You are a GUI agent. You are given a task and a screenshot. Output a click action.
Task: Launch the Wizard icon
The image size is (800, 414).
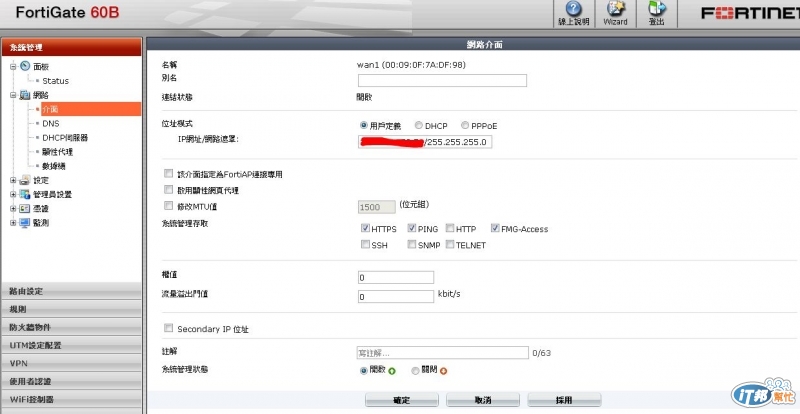[x=615, y=9]
